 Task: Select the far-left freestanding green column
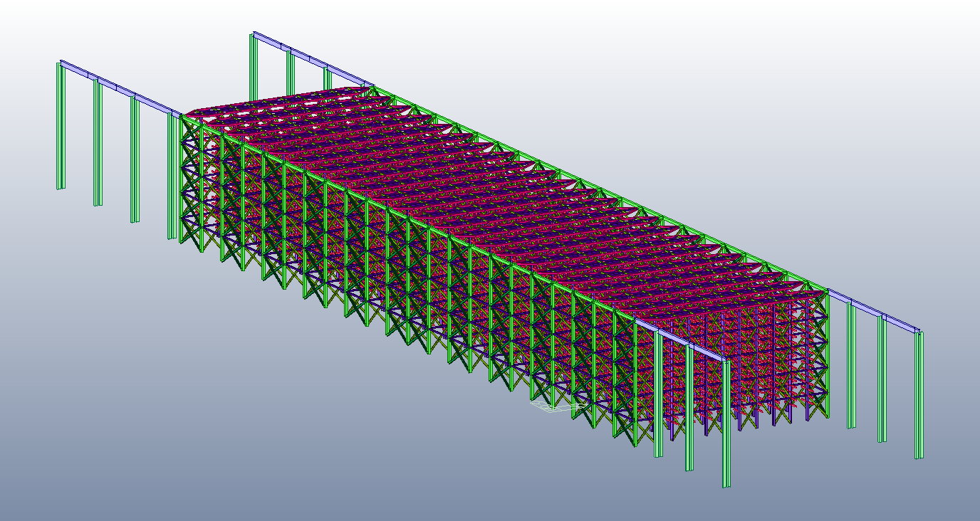tap(61, 128)
